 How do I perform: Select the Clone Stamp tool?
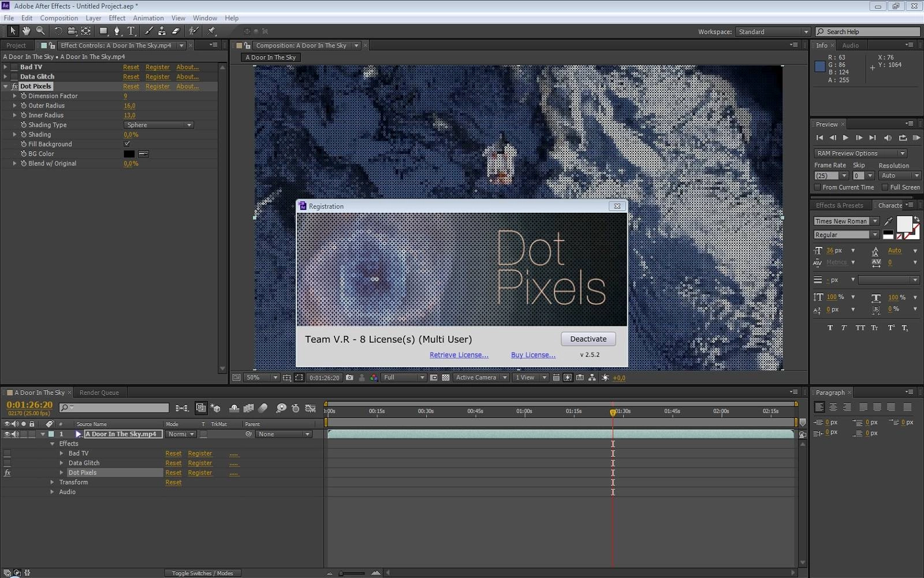[162, 31]
